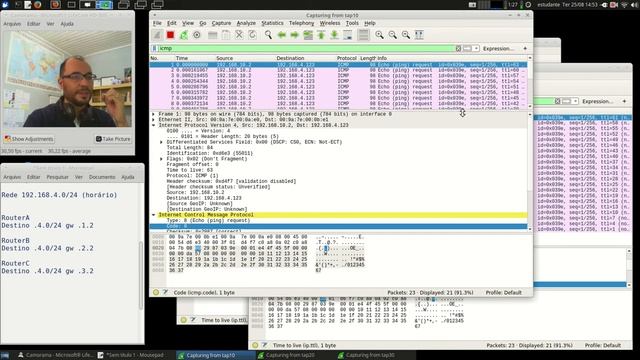Image resolution: width=640 pixels, height=360 pixels.
Task: Add filter button plus in tap10 window
Action: click(x=525, y=49)
